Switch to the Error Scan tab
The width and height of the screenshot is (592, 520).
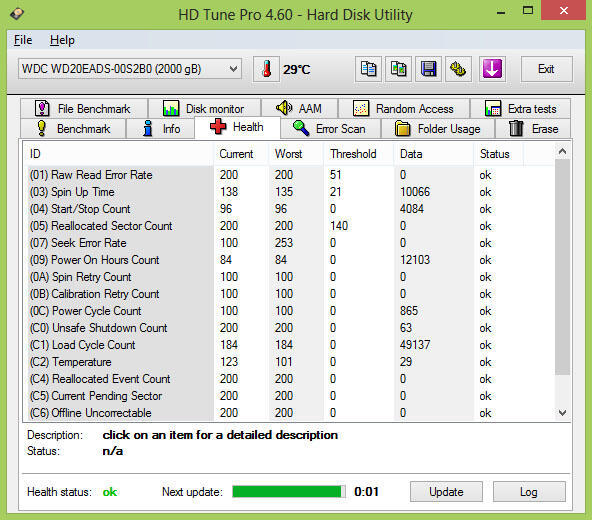pyautogui.click(x=330, y=129)
